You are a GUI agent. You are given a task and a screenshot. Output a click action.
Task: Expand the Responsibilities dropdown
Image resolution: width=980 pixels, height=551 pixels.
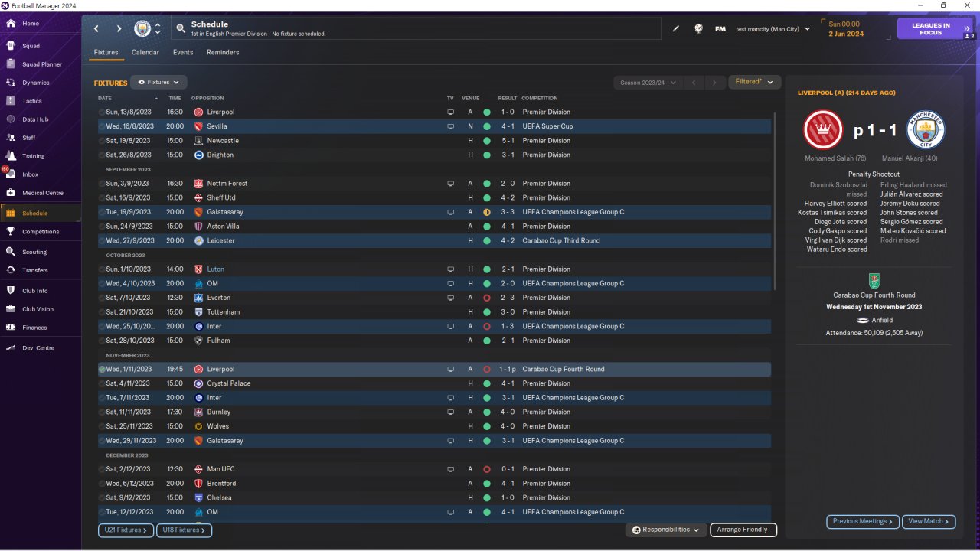coord(666,530)
